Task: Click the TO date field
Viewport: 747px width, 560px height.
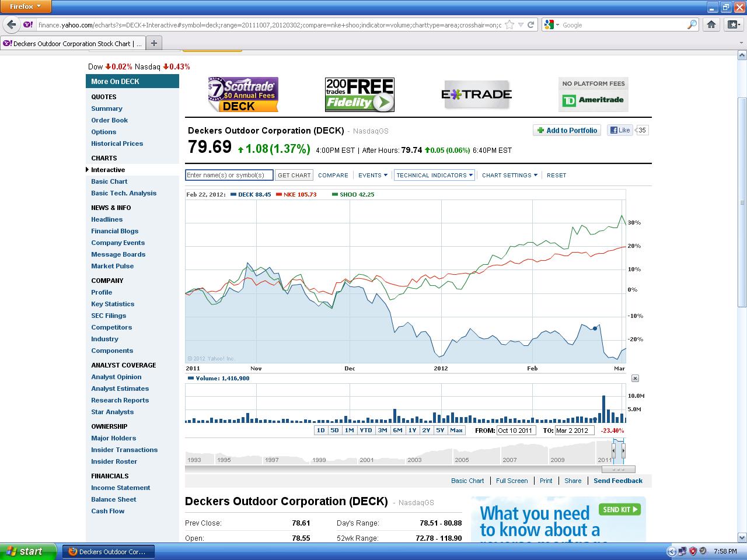Action: pyautogui.click(x=574, y=430)
